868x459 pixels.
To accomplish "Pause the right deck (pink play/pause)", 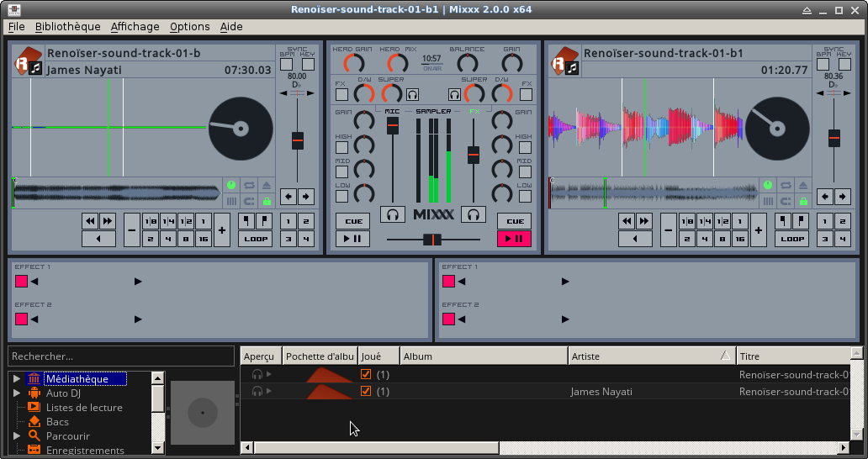I will 514,239.
